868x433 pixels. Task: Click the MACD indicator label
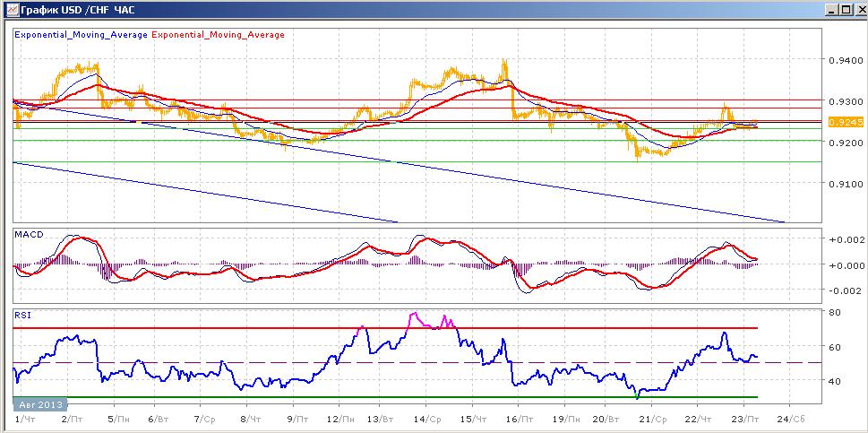29,234
